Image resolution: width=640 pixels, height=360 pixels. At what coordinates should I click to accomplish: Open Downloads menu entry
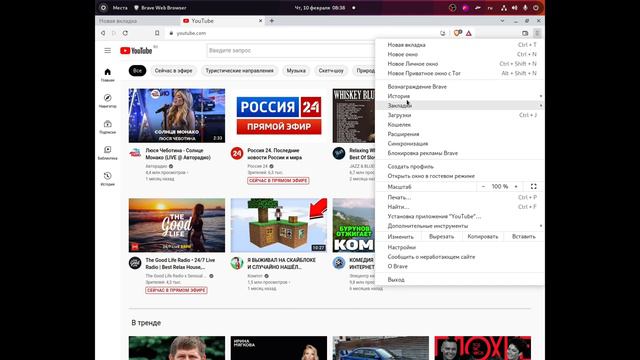pyautogui.click(x=460, y=115)
